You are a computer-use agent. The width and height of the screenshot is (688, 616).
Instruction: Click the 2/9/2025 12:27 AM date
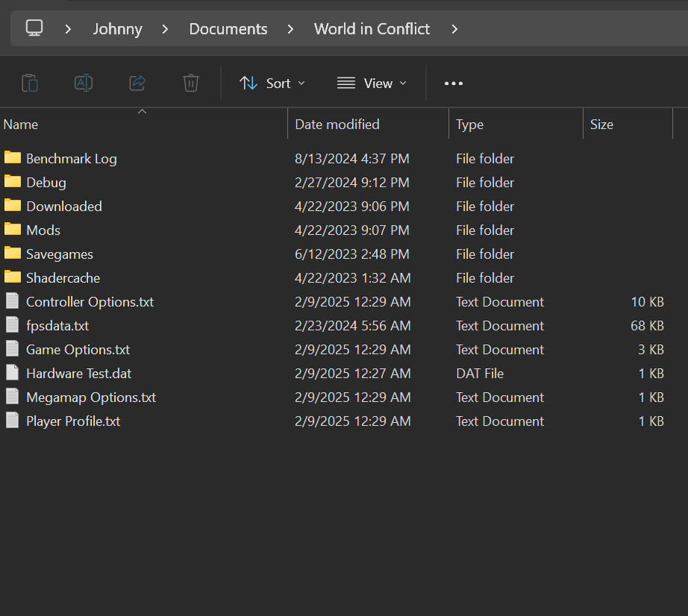353,374
